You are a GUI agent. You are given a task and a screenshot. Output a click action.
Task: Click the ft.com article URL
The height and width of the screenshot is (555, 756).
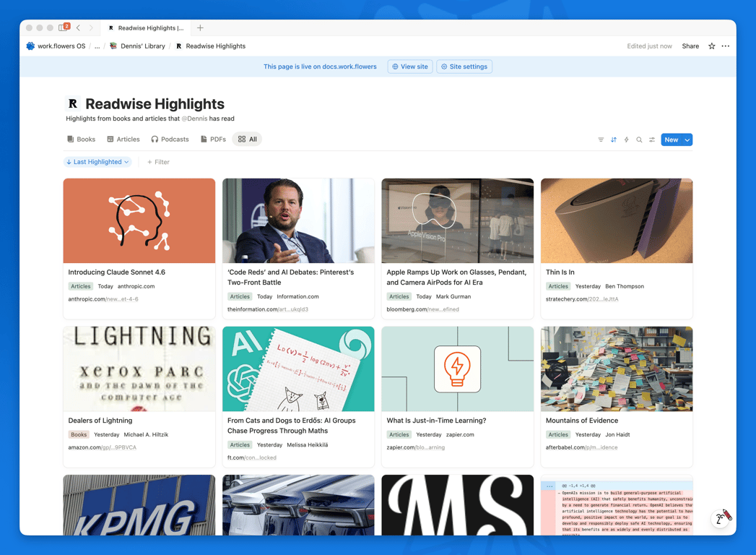click(x=252, y=457)
